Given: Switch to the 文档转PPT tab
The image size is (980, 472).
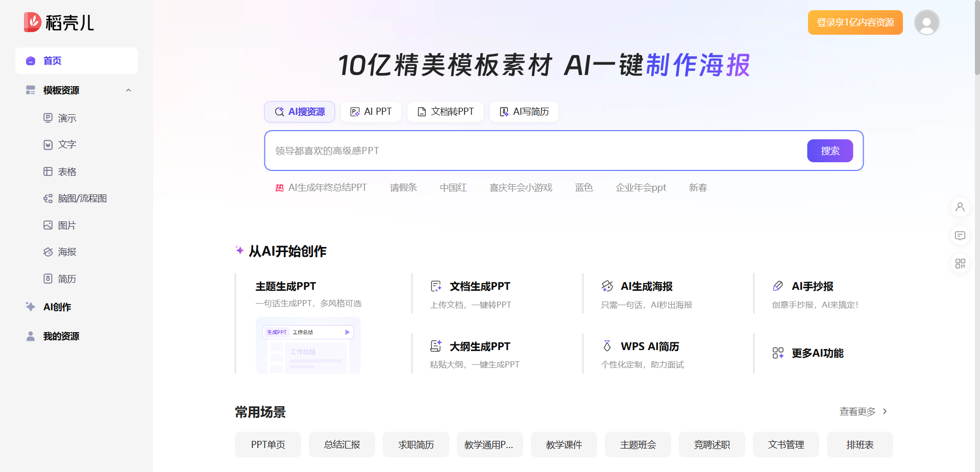Looking at the screenshot, I should [x=445, y=111].
